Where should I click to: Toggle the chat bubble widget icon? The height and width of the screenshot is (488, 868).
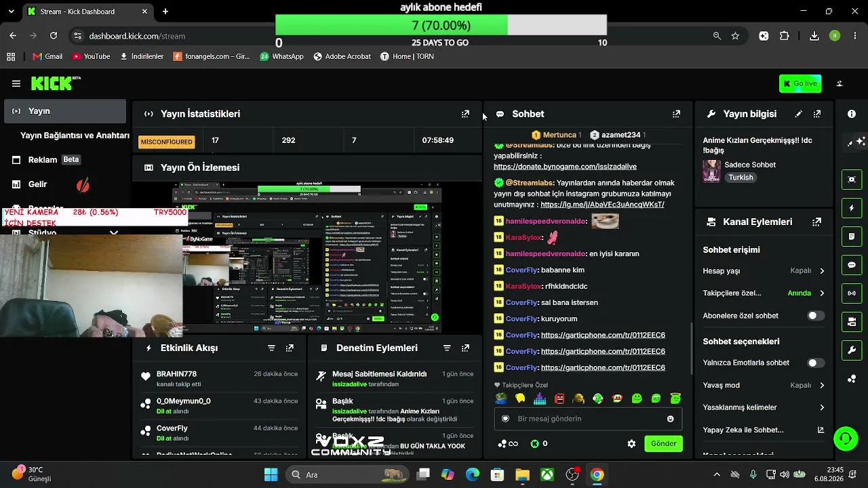[x=852, y=265]
